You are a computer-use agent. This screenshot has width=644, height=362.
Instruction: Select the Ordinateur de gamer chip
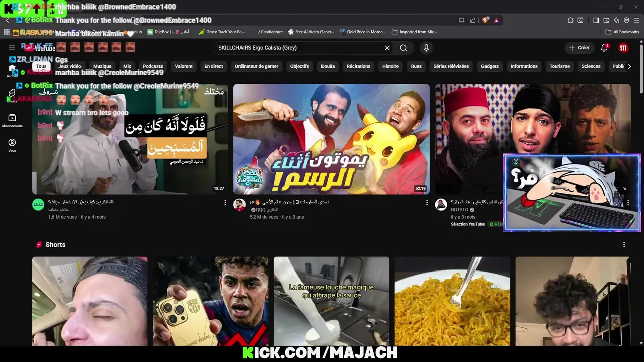point(257,66)
